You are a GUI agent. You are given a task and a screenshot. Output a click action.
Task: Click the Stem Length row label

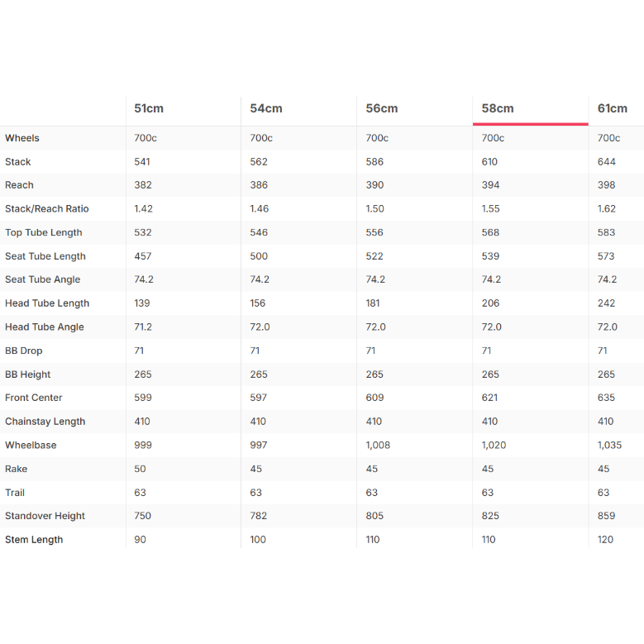34,540
